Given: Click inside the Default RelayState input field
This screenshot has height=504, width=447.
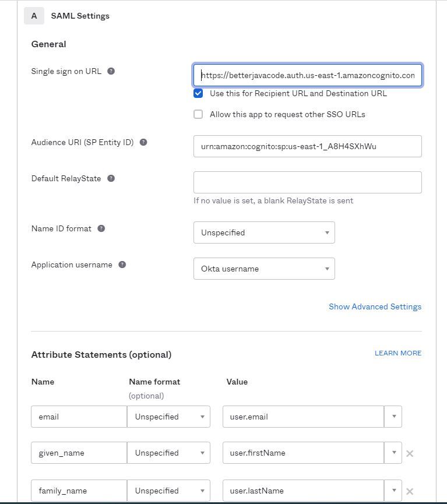Looking at the screenshot, I should [x=308, y=182].
